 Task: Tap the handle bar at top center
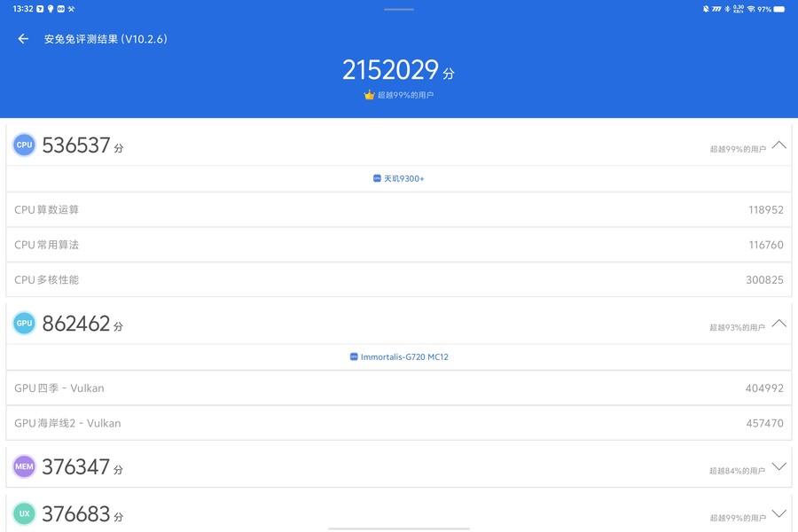coord(399,9)
